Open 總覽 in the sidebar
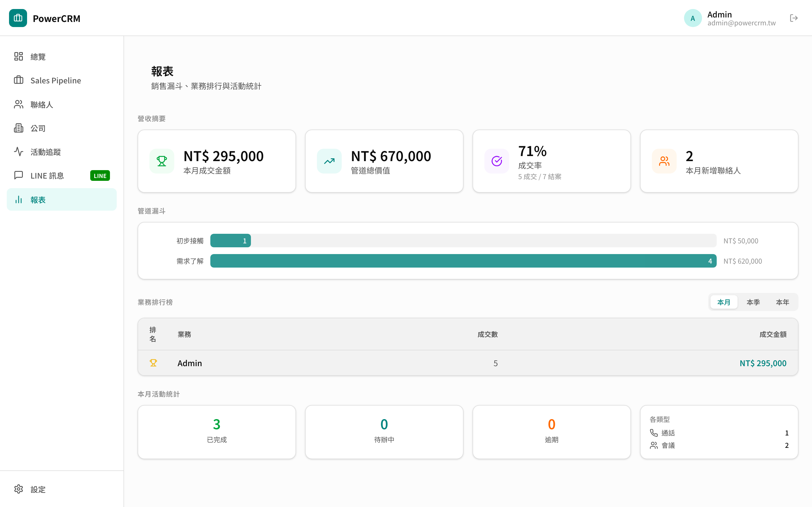812x507 pixels. pyautogui.click(x=37, y=57)
